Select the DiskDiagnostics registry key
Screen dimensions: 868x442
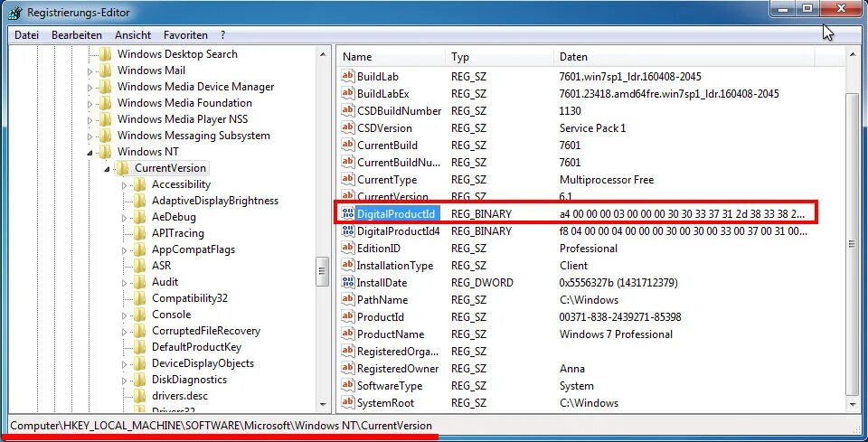pos(189,380)
